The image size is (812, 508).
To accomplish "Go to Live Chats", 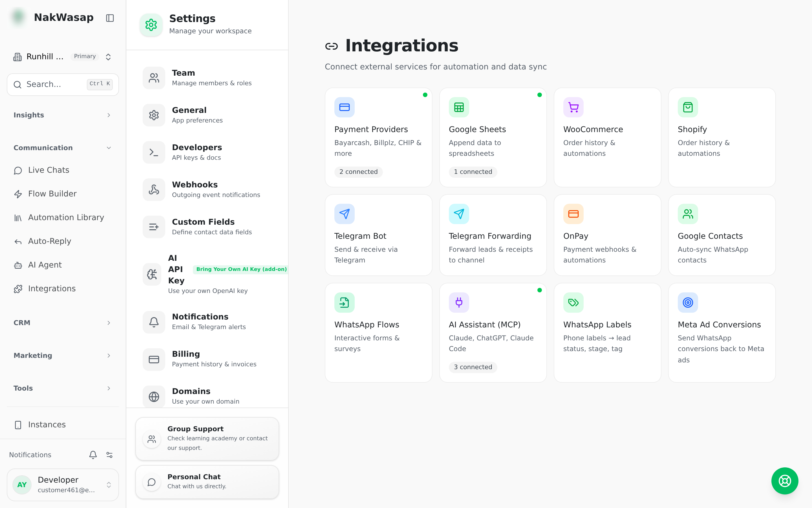I will point(63,170).
